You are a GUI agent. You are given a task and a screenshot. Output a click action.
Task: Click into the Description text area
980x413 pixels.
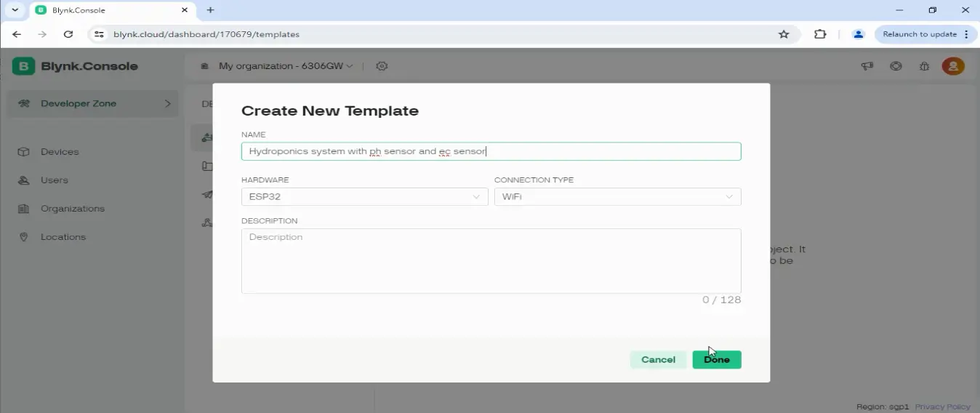click(x=491, y=261)
